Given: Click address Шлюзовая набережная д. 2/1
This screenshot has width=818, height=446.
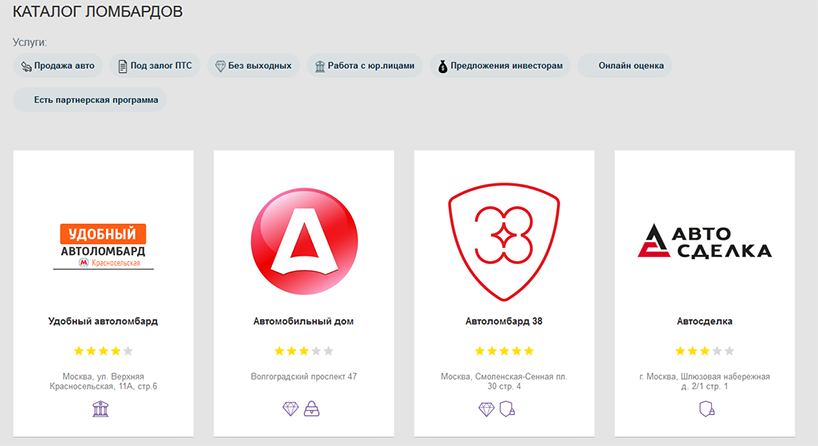Looking at the screenshot, I should tap(705, 381).
